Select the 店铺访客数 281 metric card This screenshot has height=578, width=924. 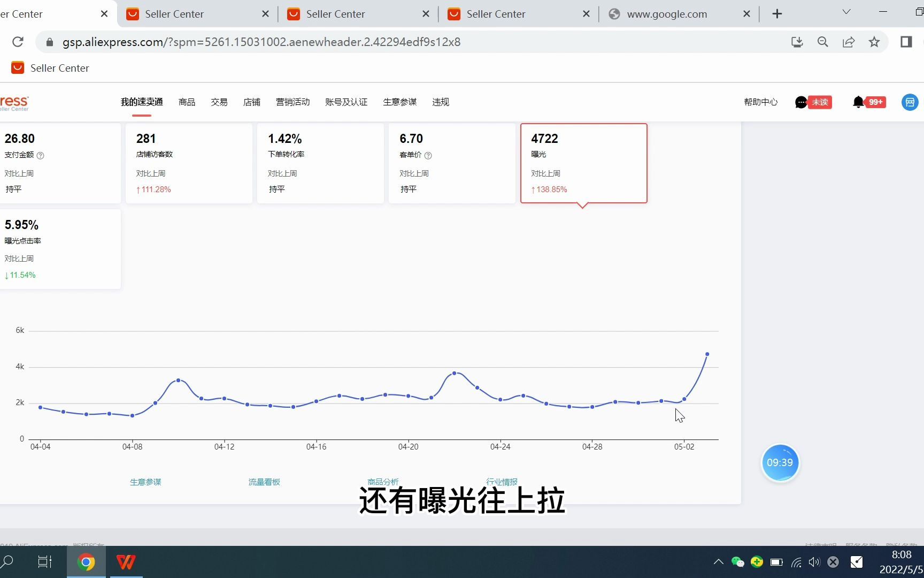tap(189, 163)
